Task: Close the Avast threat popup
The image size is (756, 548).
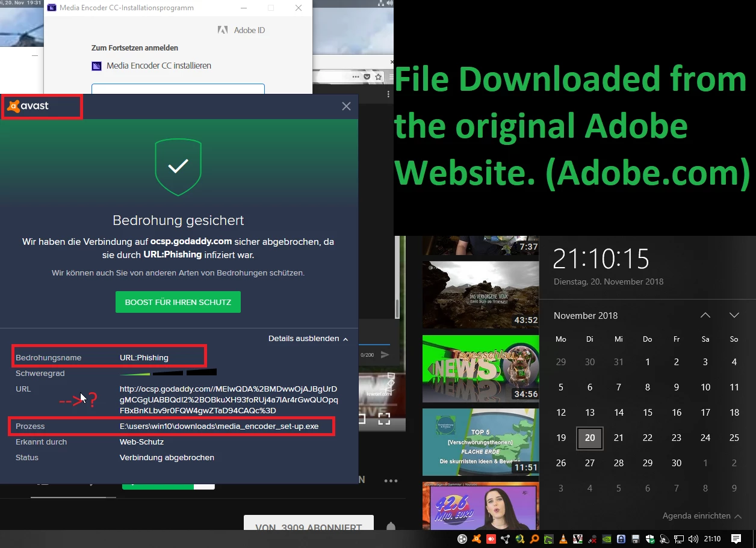Action: click(346, 106)
